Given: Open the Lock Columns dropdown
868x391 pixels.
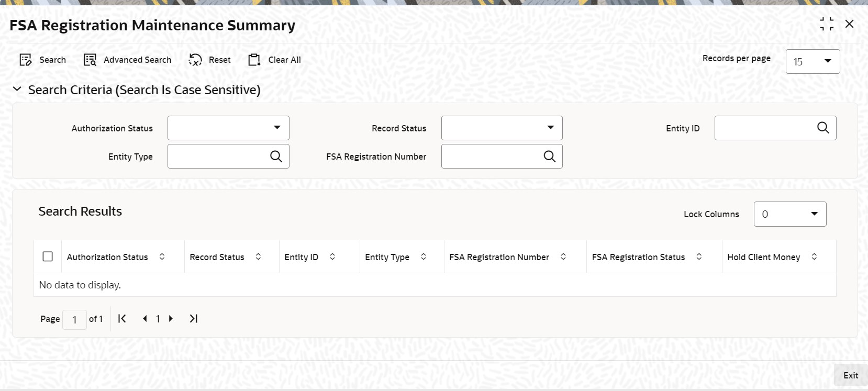Looking at the screenshot, I should point(790,214).
